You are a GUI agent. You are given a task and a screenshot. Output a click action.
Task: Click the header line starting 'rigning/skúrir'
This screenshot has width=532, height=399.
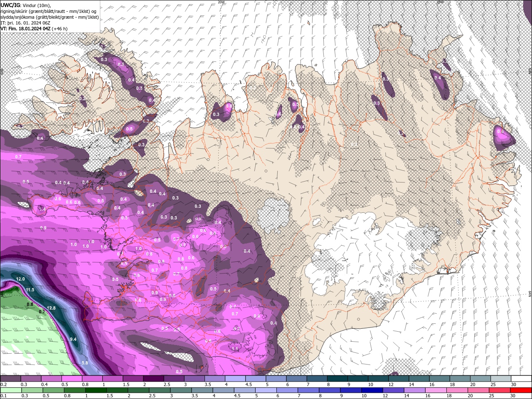pos(48,11)
